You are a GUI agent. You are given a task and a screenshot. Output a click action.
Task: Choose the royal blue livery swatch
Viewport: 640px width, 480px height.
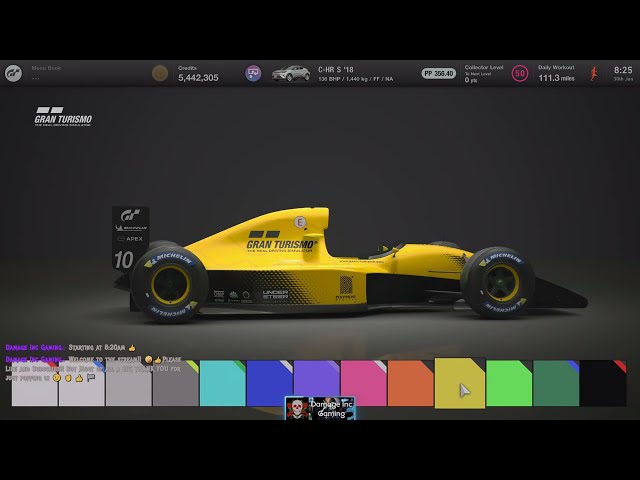tap(270, 383)
